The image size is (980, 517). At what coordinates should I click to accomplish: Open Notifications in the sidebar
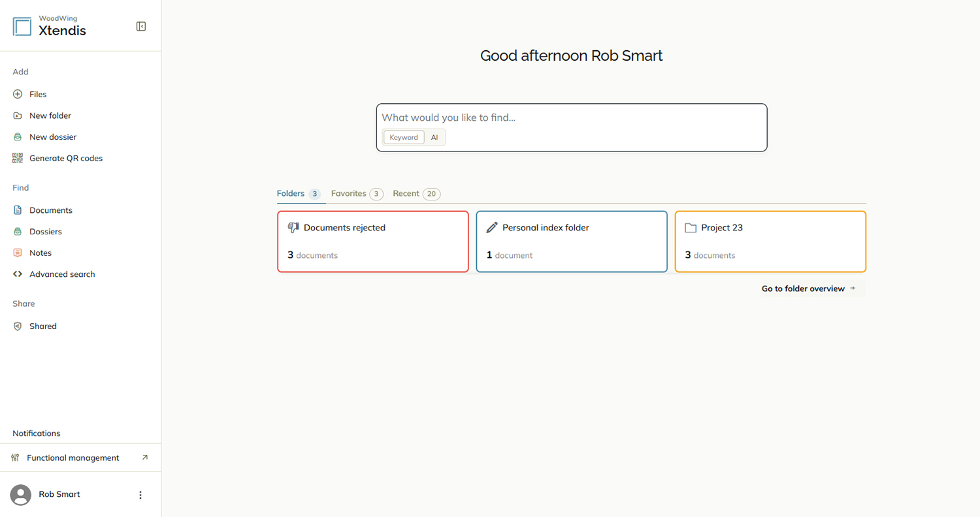[x=37, y=433]
